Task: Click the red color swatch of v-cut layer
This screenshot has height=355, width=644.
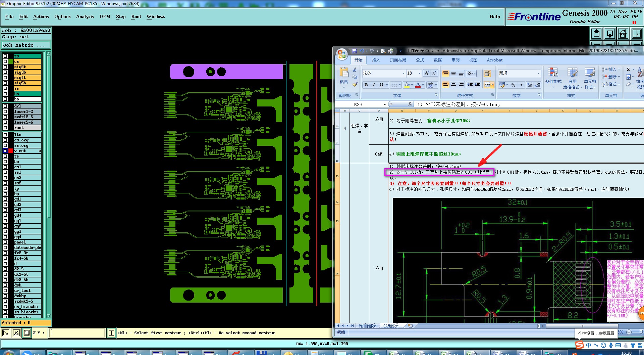Action: pyautogui.click(x=11, y=151)
